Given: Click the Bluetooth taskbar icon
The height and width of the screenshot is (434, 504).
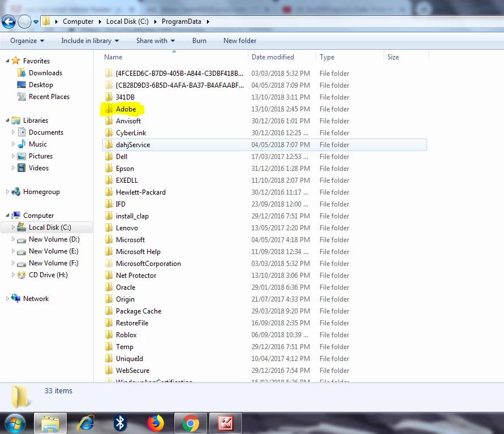Looking at the screenshot, I should [120, 423].
